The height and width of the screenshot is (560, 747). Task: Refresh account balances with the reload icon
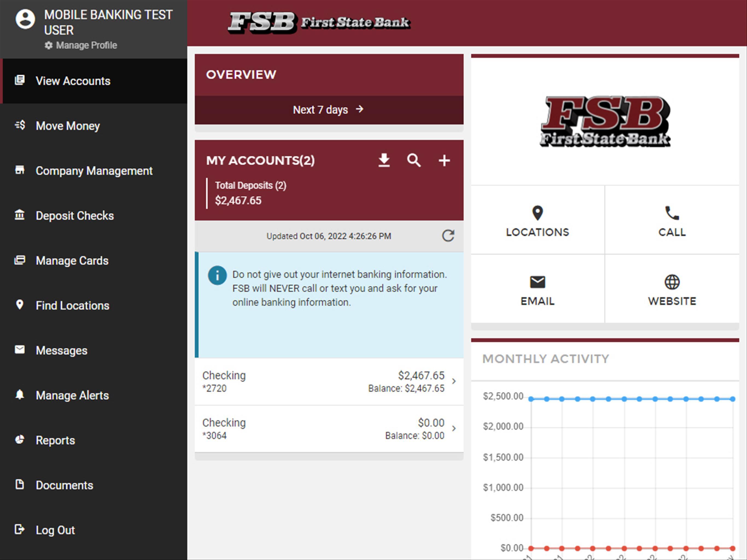tap(448, 236)
